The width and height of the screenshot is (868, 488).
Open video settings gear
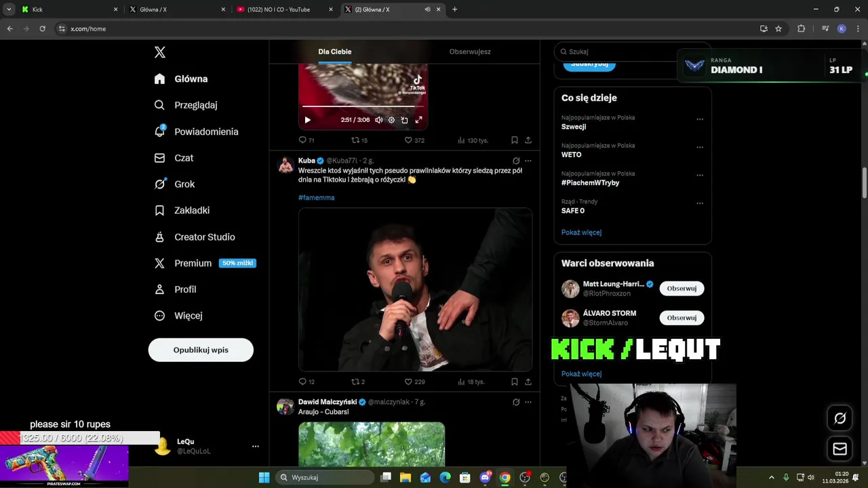pos(391,120)
